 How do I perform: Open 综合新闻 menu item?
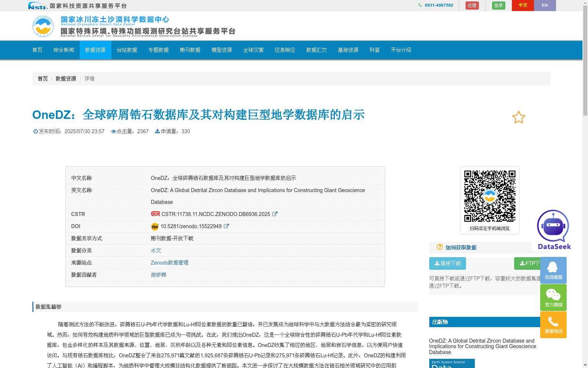pyautogui.click(x=64, y=50)
